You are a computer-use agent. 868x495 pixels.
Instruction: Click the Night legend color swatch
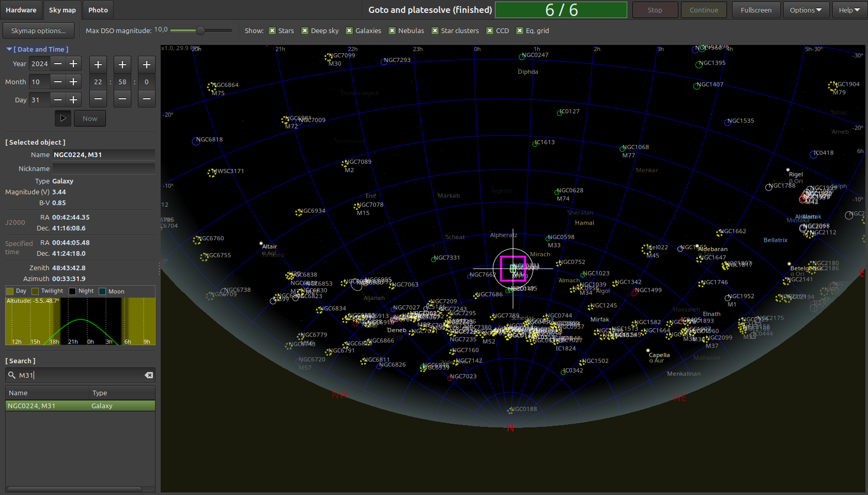72,291
